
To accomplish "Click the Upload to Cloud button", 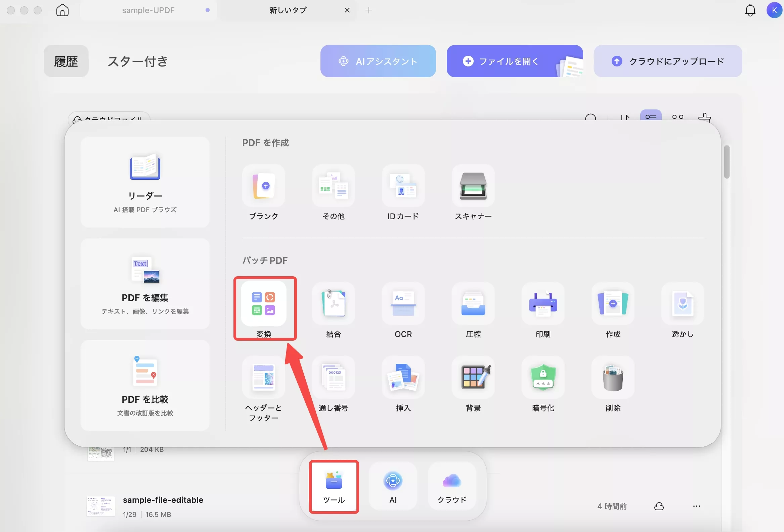I will pyautogui.click(x=668, y=61).
